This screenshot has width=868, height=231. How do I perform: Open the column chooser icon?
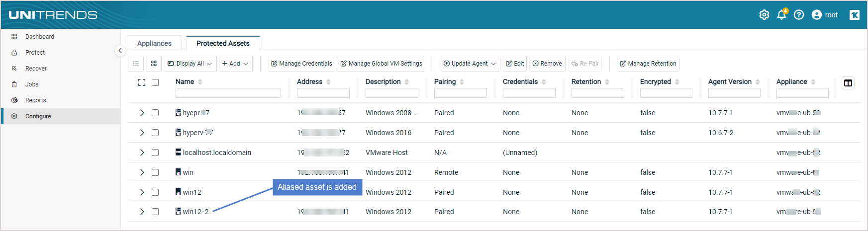(x=848, y=83)
